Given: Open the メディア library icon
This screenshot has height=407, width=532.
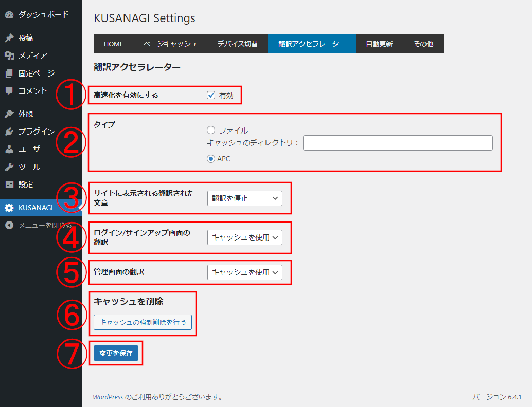Looking at the screenshot, I should coord(9,55).
